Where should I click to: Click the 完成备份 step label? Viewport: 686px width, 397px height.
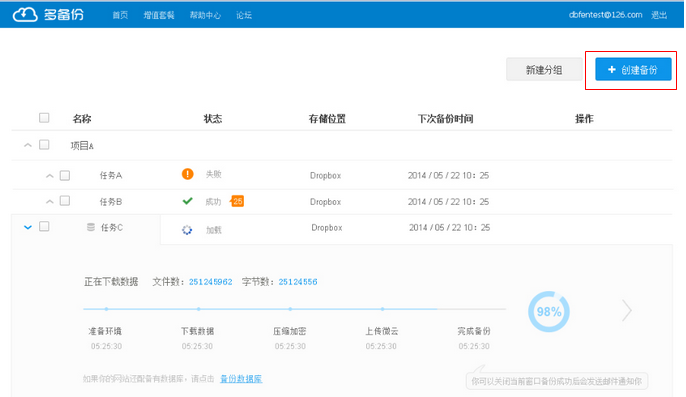474,331
